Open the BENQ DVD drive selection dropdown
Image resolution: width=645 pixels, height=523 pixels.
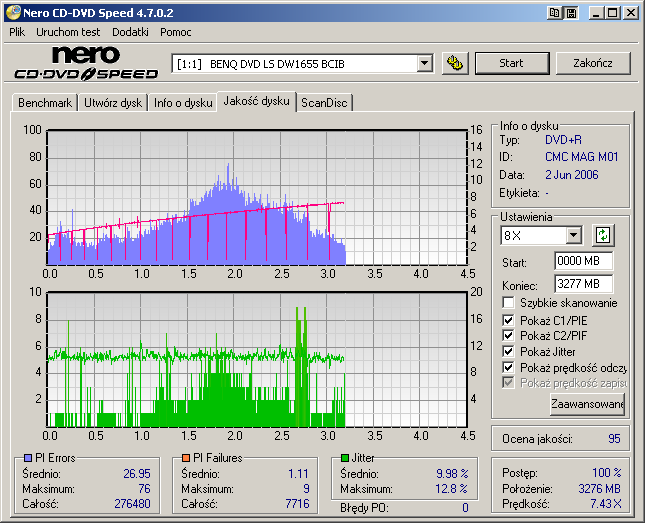(x=424, y=64)
